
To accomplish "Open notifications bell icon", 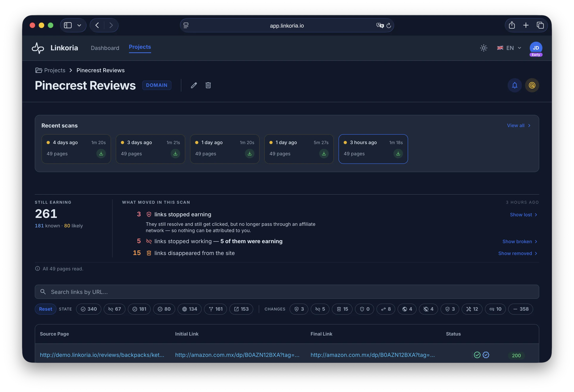I will pyautogui.click(x=515, y=85).
